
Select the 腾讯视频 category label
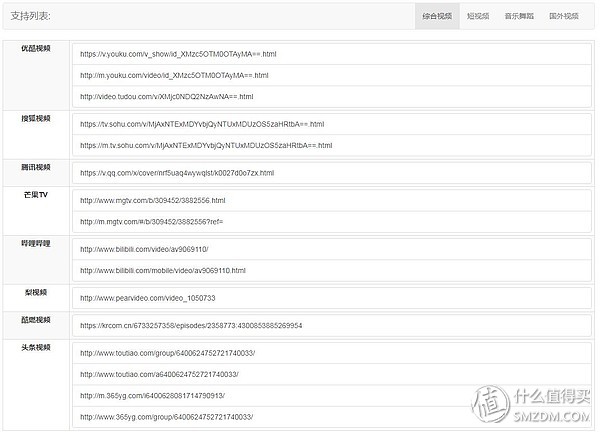click(36, 167)
